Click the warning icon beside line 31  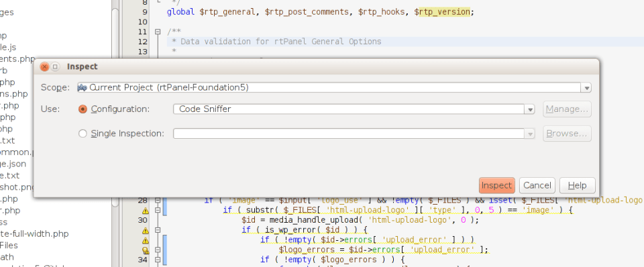(x=146, y=230)
